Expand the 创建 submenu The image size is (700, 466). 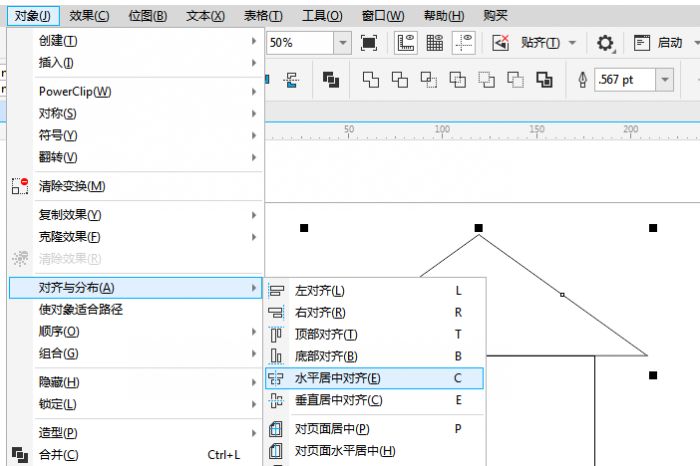tap(254, 41)
